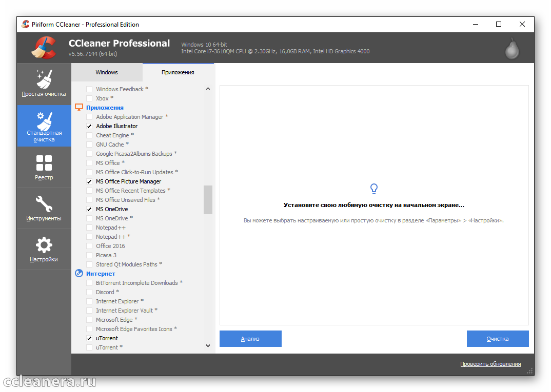Screen dimensions: 551x392
Task: Open the Простая очистка section
Action: click(x=44, y=84)
